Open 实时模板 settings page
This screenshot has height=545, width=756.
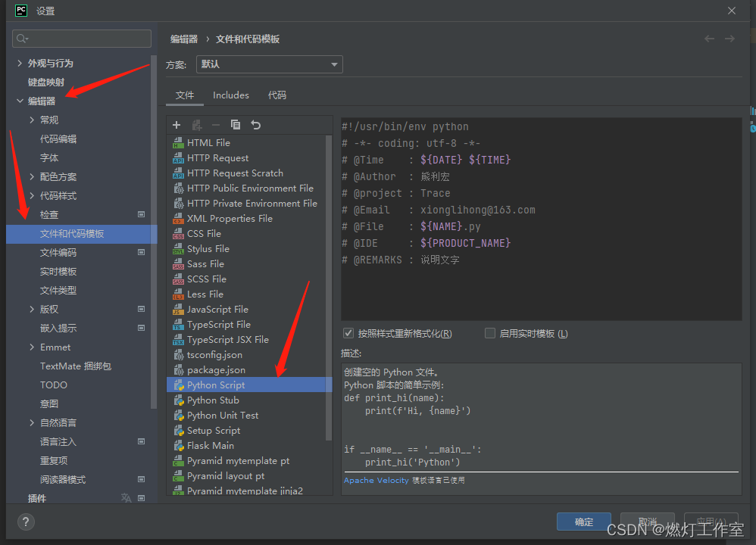58,272
